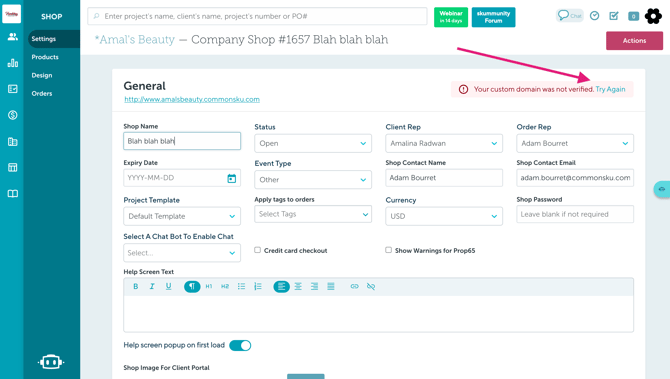Go to Products in Shop menu
Screen dimensions: 670x379
(45, 57)
